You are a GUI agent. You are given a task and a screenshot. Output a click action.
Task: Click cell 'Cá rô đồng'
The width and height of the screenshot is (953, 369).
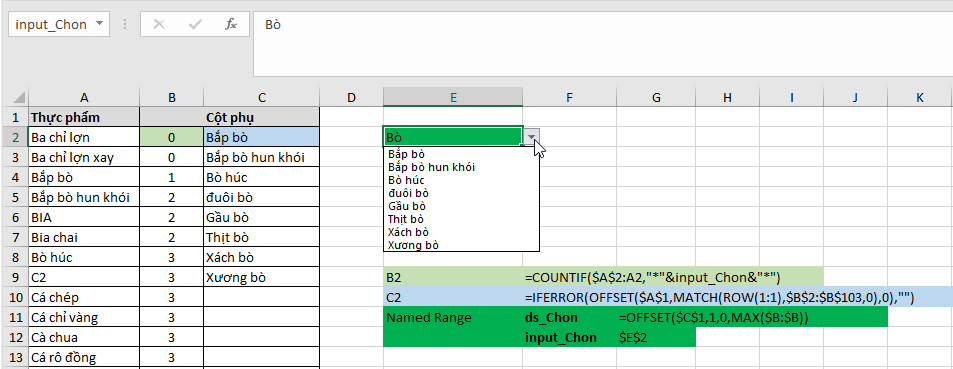pyautogui.click(x=84, y=357)
